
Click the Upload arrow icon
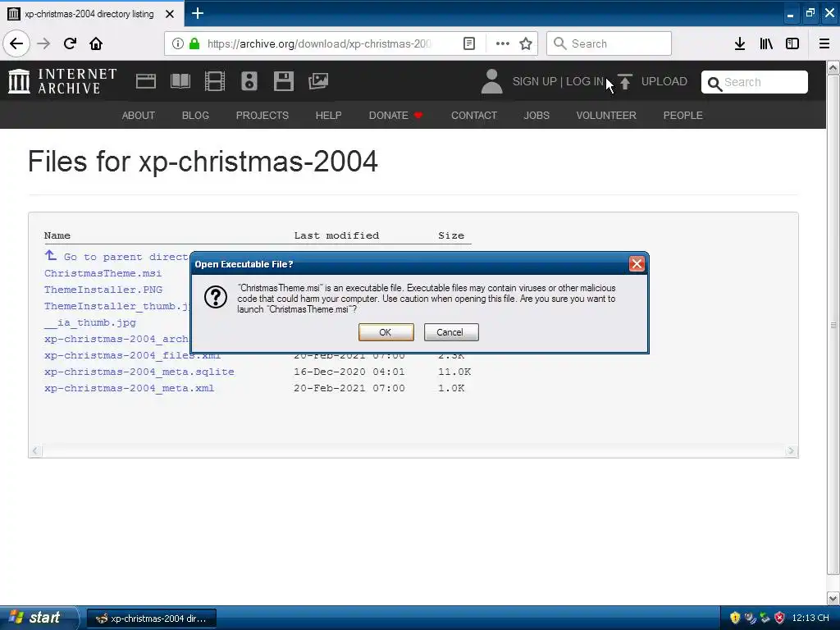click(625, 81)
